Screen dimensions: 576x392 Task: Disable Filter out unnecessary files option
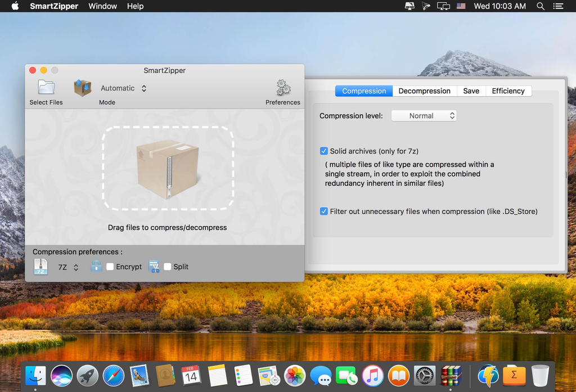pos(324,211)
